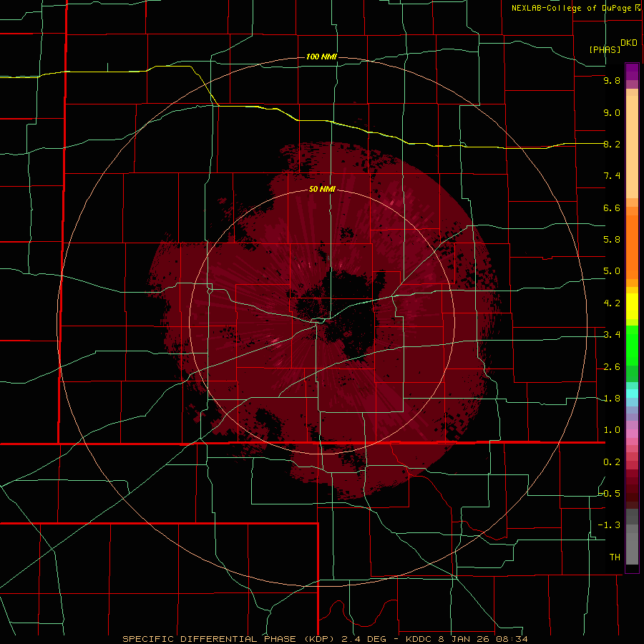Click the pink segment of the color bar
This screenshot has width=644, height=644.
click(632, 434)
